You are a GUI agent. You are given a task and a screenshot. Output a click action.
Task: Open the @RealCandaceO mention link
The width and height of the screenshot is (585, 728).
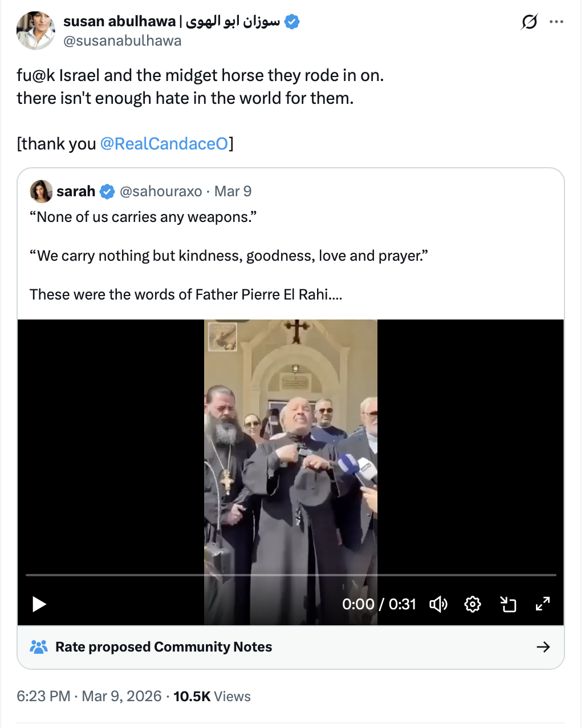pos(164,144)
